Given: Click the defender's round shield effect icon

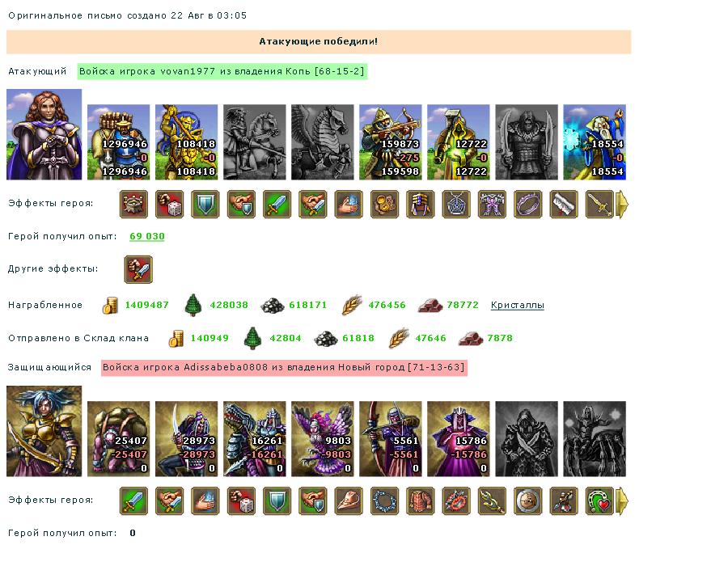Looking at the screenshot, I should pyautogui.click(x=528, y=501).
